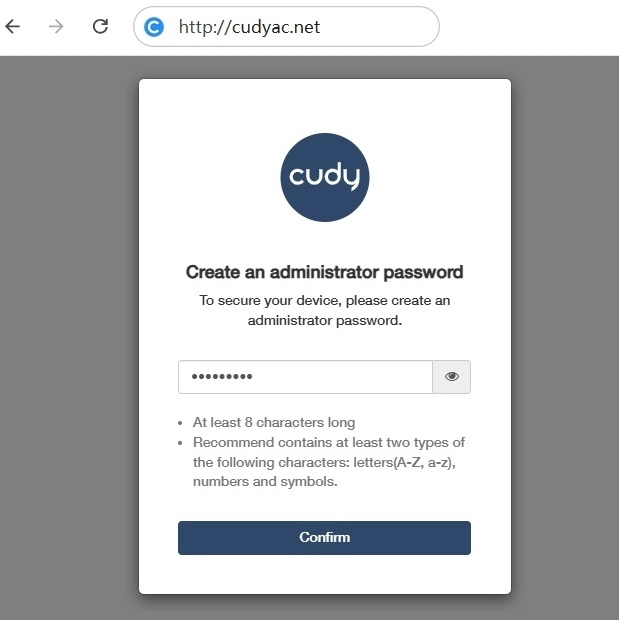Click the masked password dots
Screen dimensions: 619x620
[x=222, y=377]
